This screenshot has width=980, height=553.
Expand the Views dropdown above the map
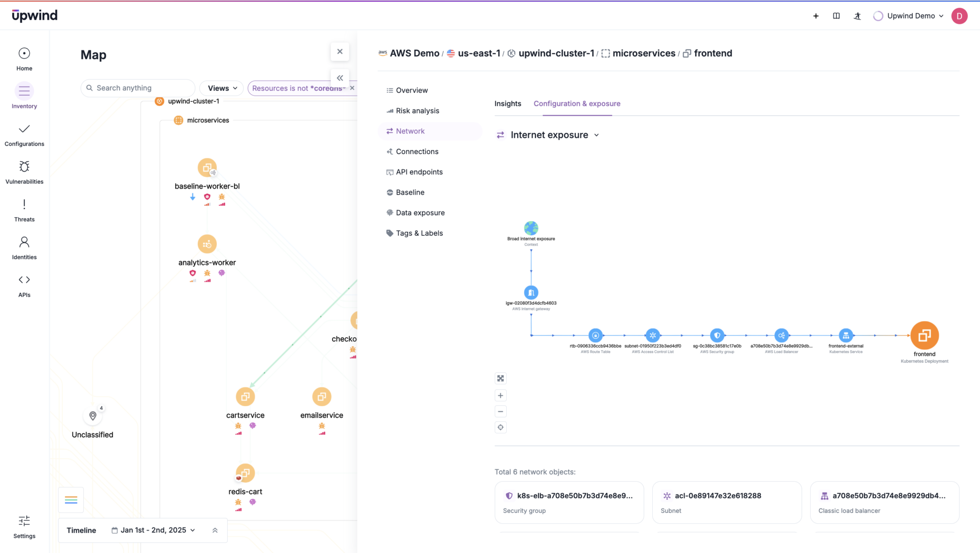coord(221,88)
